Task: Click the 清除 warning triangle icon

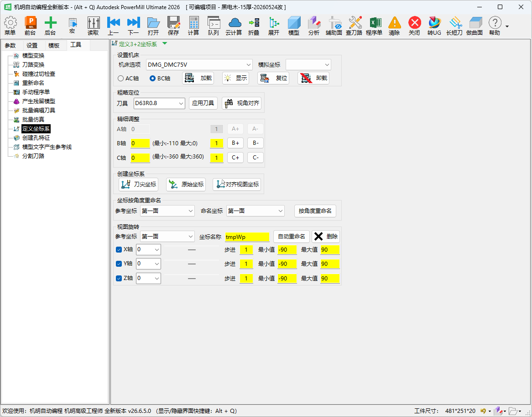Action: (x=394, y=26)
